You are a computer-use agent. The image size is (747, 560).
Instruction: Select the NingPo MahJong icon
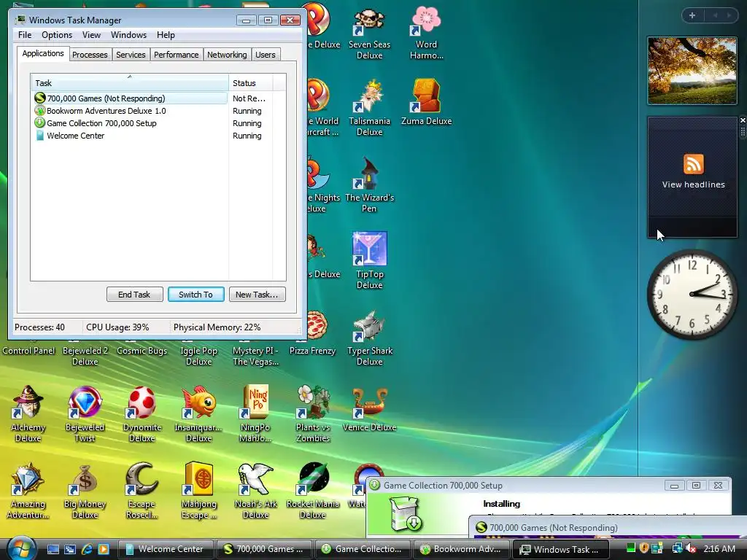pos(255,415)
